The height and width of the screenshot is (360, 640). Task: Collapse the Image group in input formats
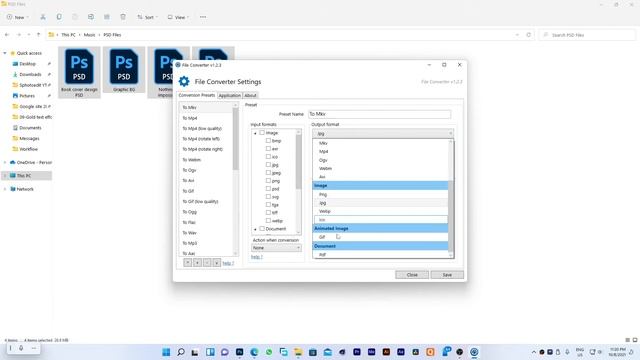point(256,133)
